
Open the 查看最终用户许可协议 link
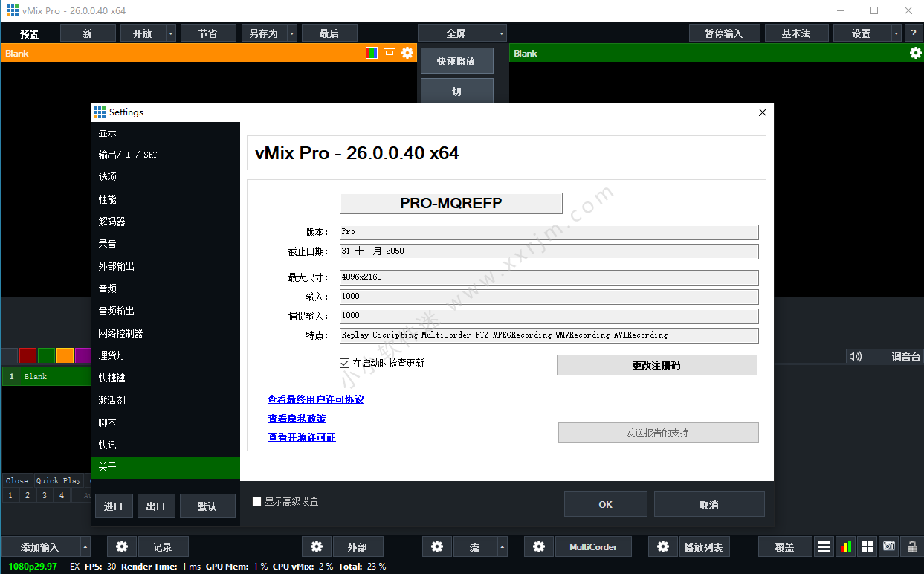316,399
